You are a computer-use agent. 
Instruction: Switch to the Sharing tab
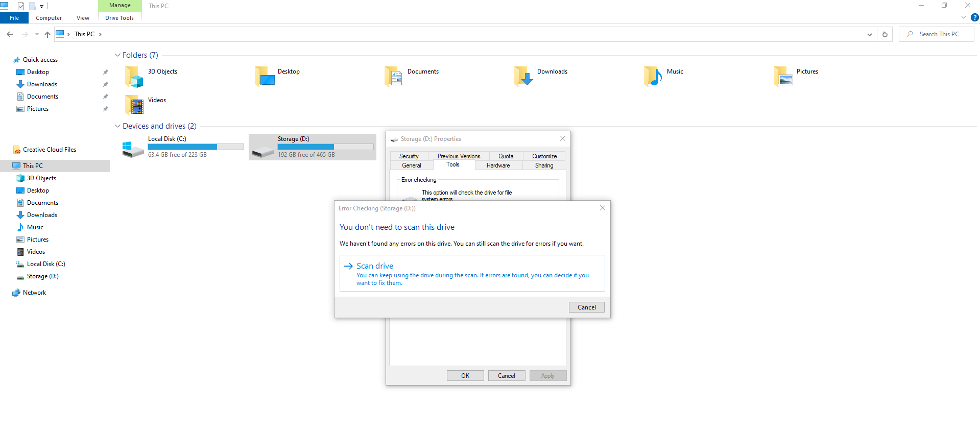pos(544,165)
